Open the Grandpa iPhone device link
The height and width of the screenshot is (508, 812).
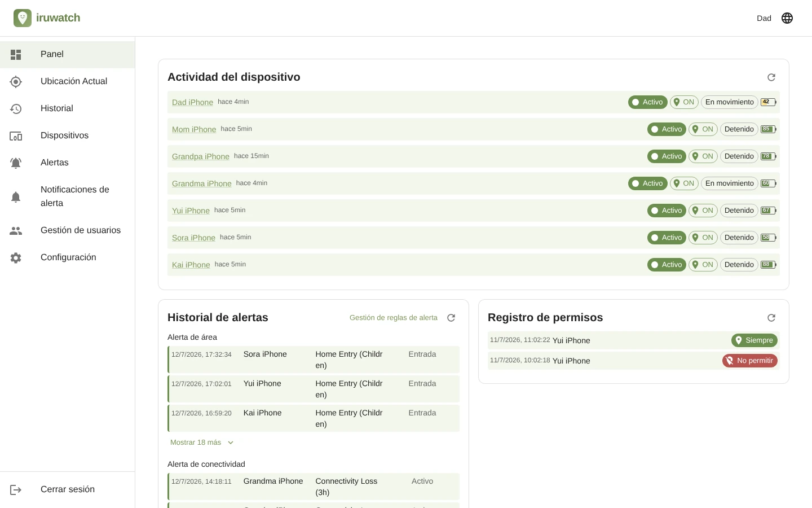click(x=201, y=156)
